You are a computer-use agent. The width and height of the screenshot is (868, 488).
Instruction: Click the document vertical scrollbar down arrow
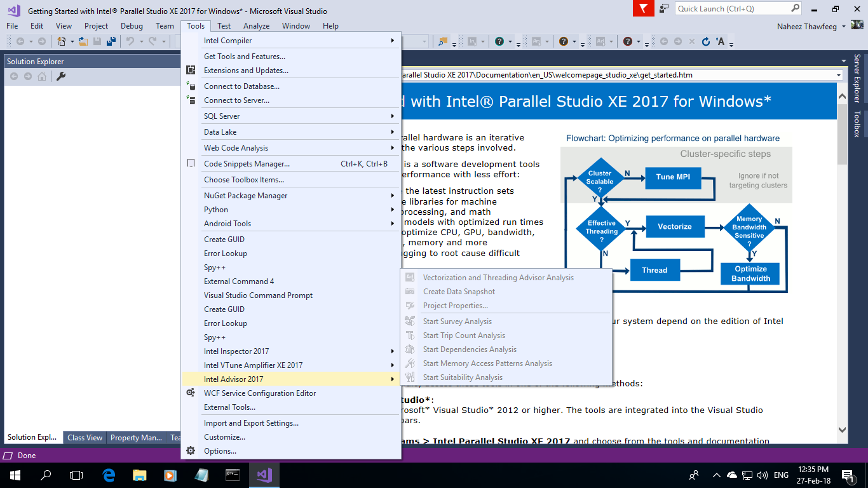[843, 430]
